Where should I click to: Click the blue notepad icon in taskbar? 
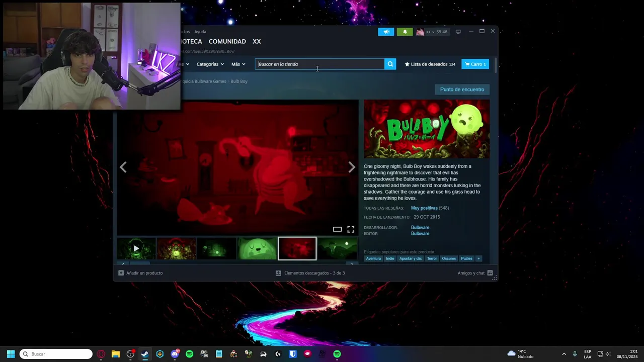(219, 354)
